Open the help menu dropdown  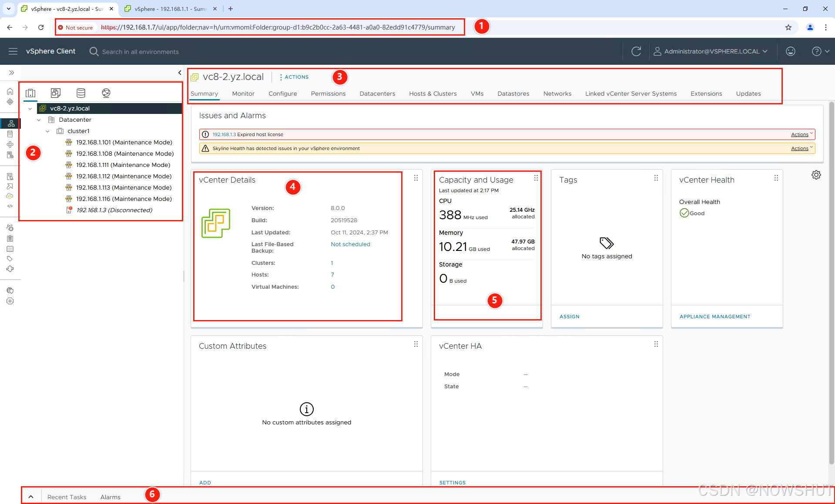pos(821,51)
